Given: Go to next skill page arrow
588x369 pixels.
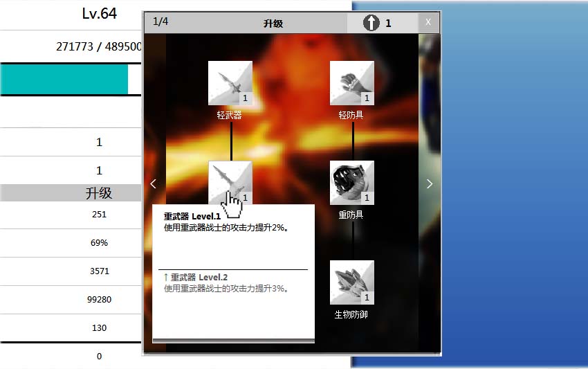Looking at the screenshot, I should (x=430, y=184).
